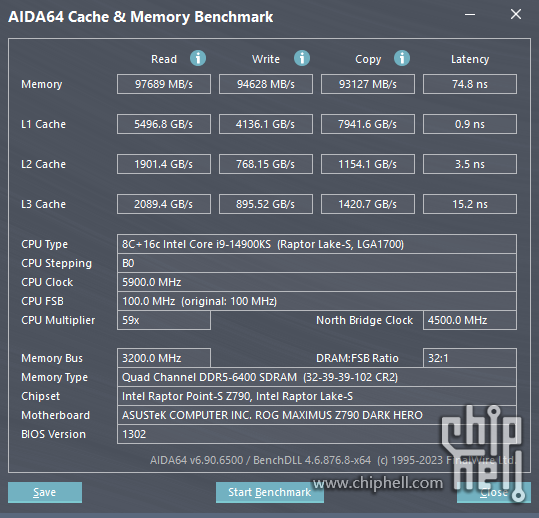Save the benchmark results
The height and width of the screenshot is (518, 539).
click(x=45, y=492)
